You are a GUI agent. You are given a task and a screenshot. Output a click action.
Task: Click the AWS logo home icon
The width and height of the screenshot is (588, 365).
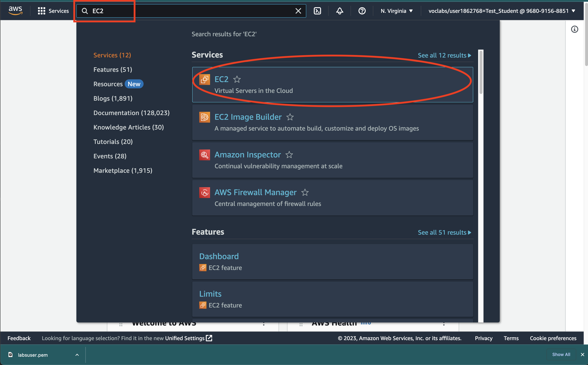coord(15,11)
